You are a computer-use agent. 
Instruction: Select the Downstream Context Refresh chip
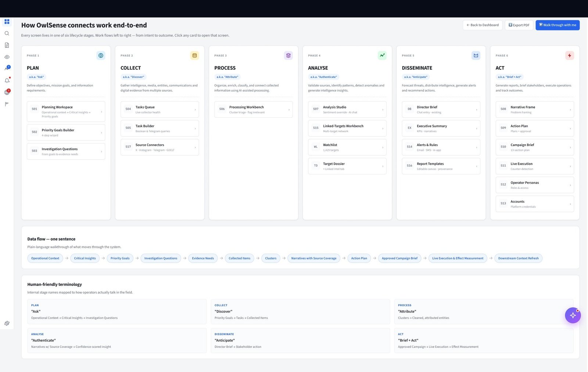[519, 258]
